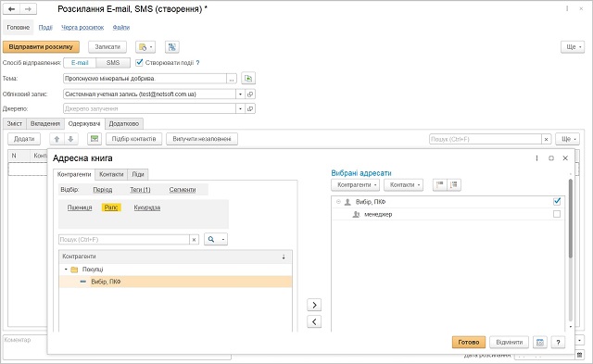The height and width of the screenshot is (364, 593).
Task: Remove selected addressee with the left arrow
Action: click(314, 321)
